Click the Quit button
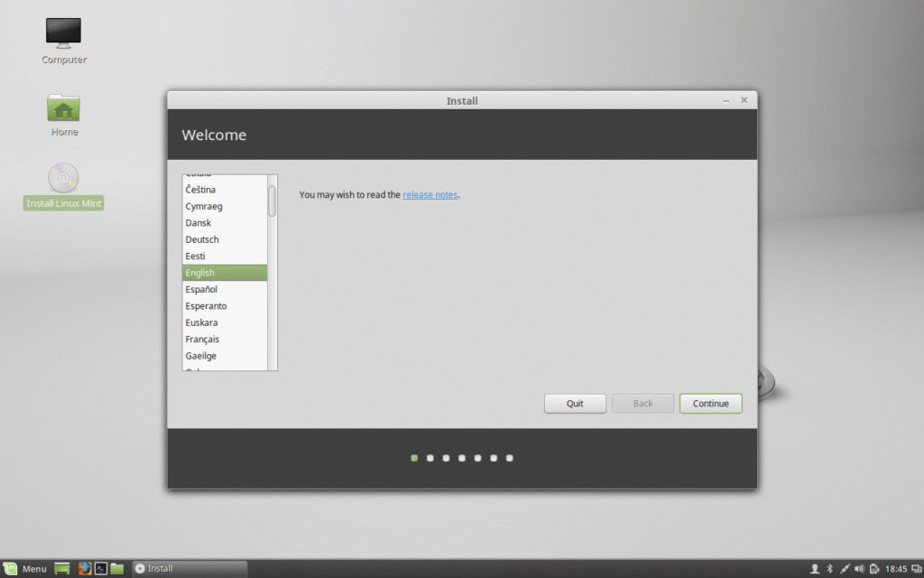This screenshot has height=578, width=924. [575, 404]
